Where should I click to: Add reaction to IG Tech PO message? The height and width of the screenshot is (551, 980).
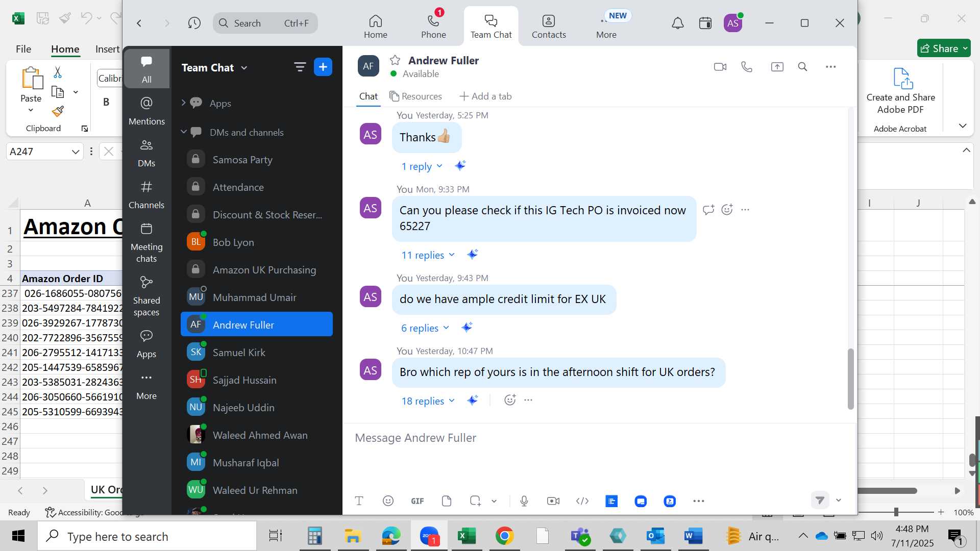coord(727,210)
